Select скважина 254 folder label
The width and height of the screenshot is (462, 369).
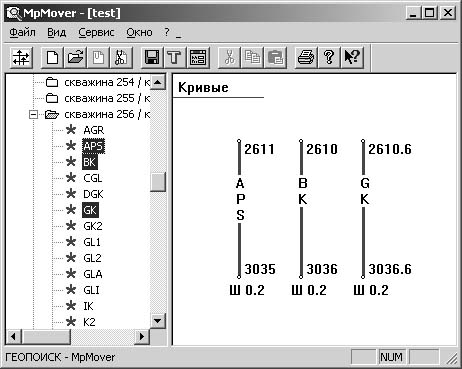[107, 82]
